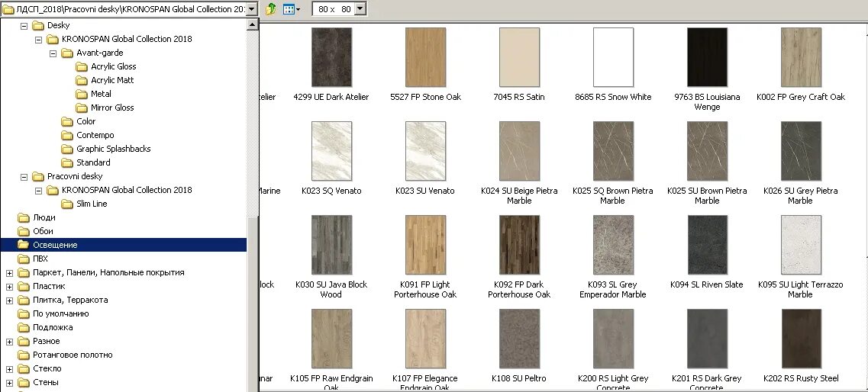Click the K108 SU Peltro thumbnail

click(519, 339)
